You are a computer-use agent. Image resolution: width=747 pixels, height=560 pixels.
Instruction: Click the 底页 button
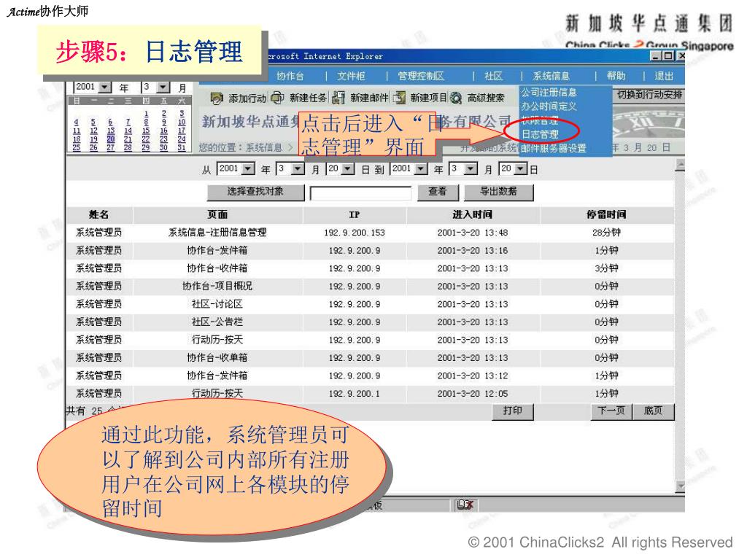(x=653, y=411)
